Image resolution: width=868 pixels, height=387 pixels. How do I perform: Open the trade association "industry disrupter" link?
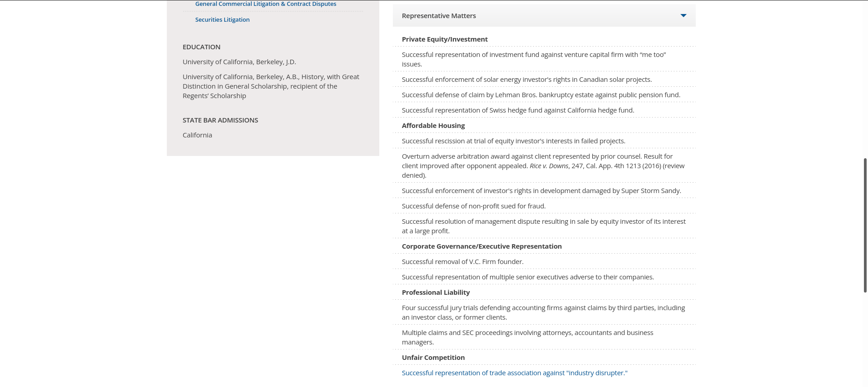click(514, 373)
